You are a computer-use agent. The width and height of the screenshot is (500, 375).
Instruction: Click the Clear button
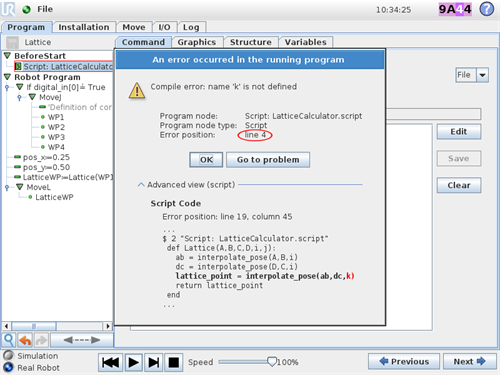(459, 185)
